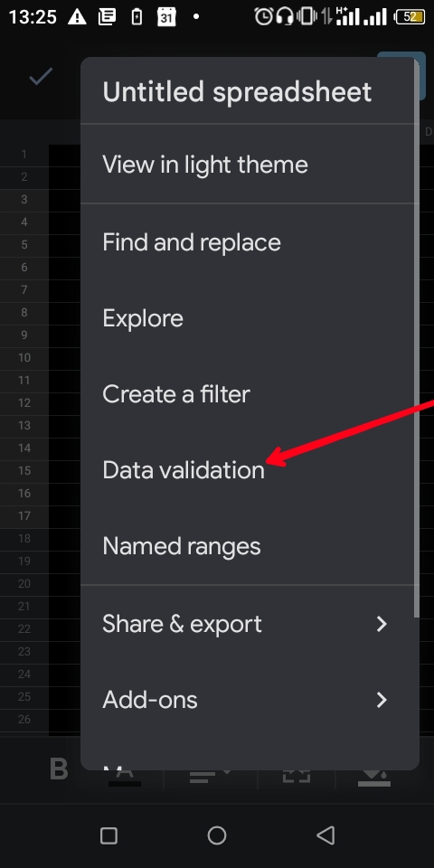Tap the text color icon
This screenshot has width=434, height=868.
(125, 775)
